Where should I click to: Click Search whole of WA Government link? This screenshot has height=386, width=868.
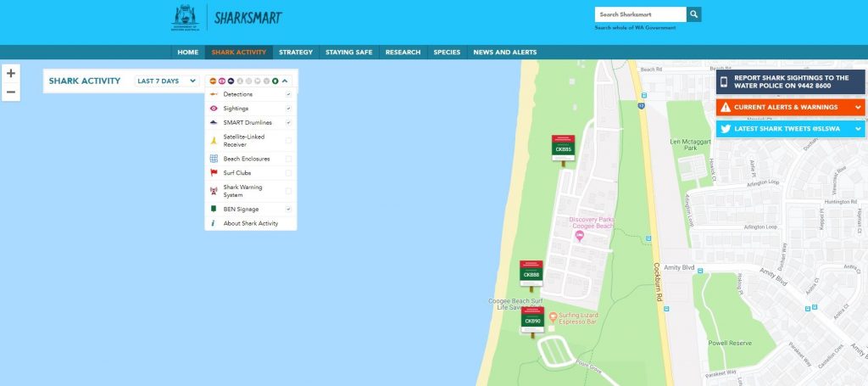(635, 28)
